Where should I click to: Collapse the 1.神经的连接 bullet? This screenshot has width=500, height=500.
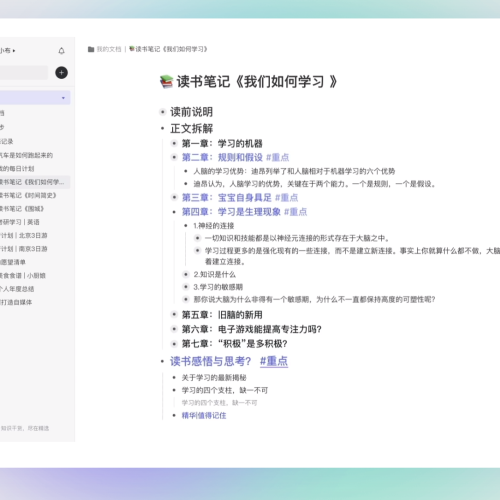(x=186, y=226)
